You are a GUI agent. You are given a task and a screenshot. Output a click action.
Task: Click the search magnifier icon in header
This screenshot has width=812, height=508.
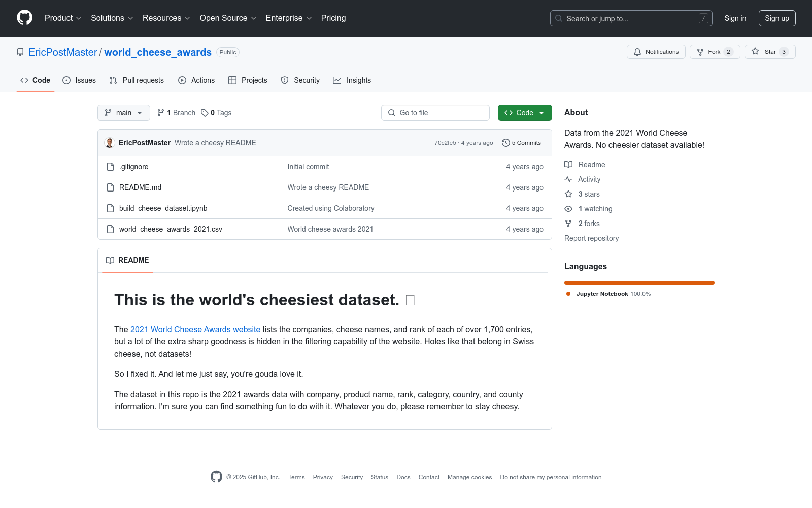[x=559, y=18]
